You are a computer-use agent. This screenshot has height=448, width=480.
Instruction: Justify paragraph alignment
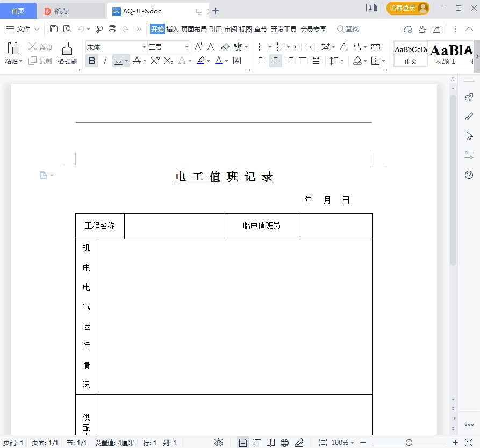tap(303, 61)
